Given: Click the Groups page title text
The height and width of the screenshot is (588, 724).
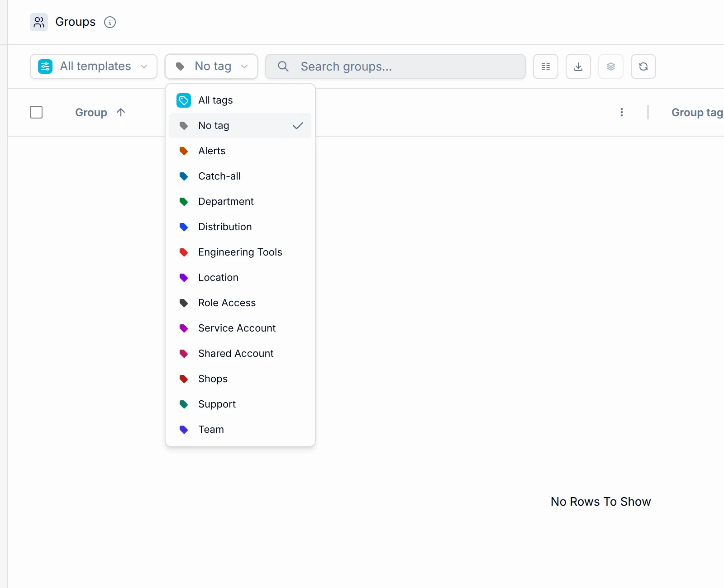Looking at the screenshot, I should 75,22.
